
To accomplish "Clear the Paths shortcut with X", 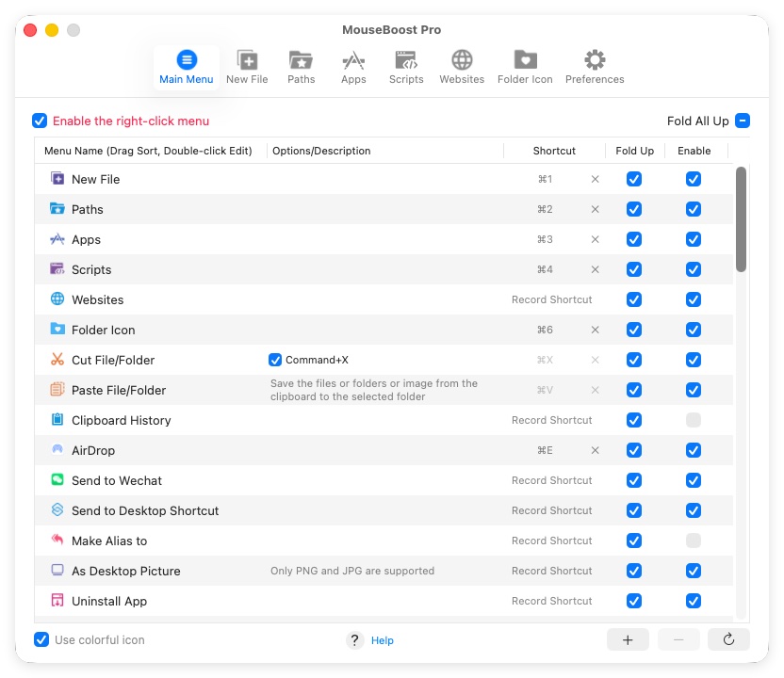I will click(x=595, y=209).
